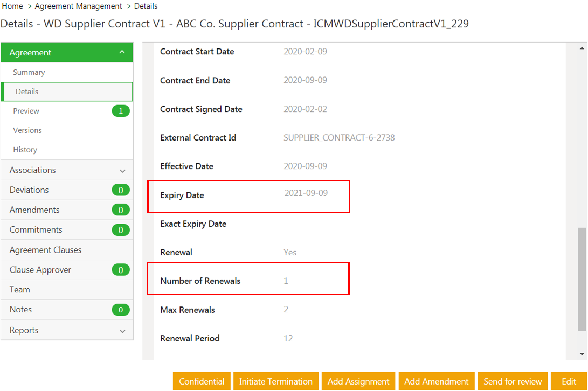588x391 pixels.
Task: Click the Commitments count badge
Action: pos(121,230)
